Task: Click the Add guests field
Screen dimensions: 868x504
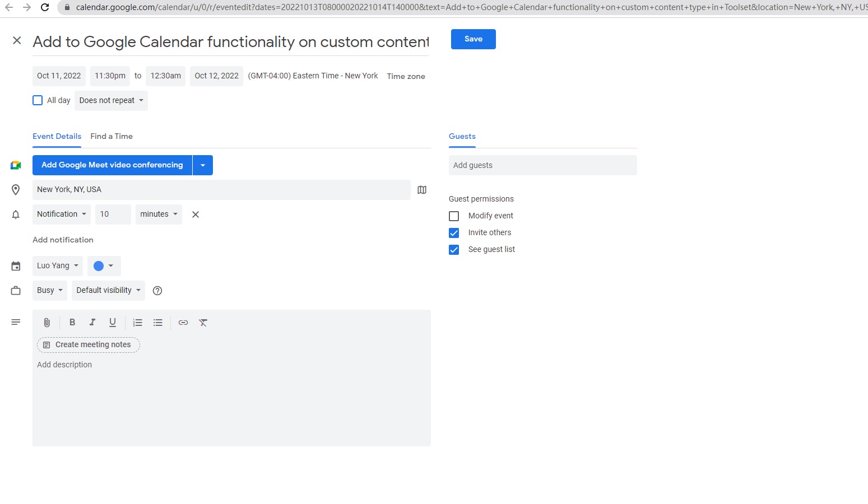Action: [x=543, y=165]
